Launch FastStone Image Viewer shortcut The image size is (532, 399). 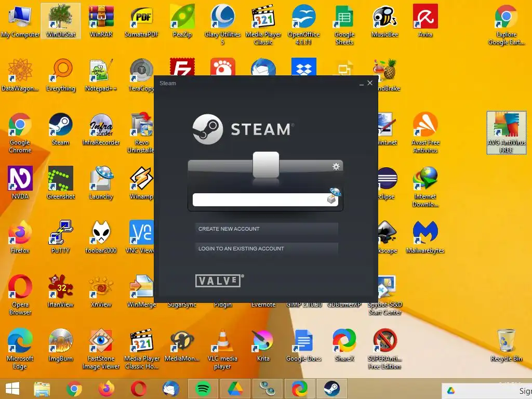[101, 349]
